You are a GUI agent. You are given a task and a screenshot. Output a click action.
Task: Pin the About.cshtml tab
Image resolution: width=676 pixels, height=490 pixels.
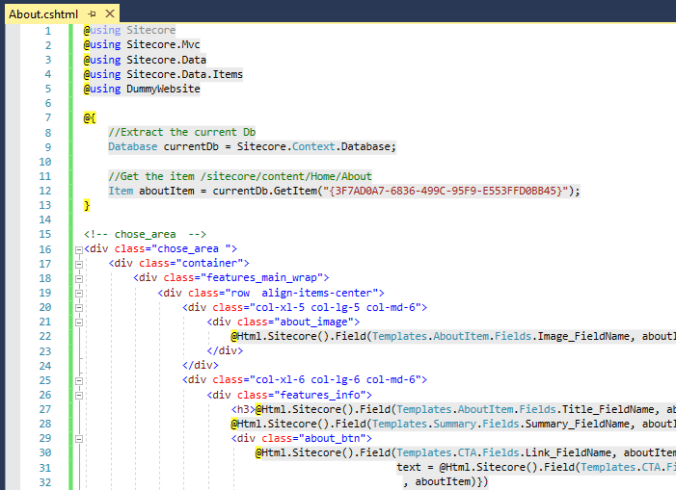pyautogui.click(x=91, y=14)
